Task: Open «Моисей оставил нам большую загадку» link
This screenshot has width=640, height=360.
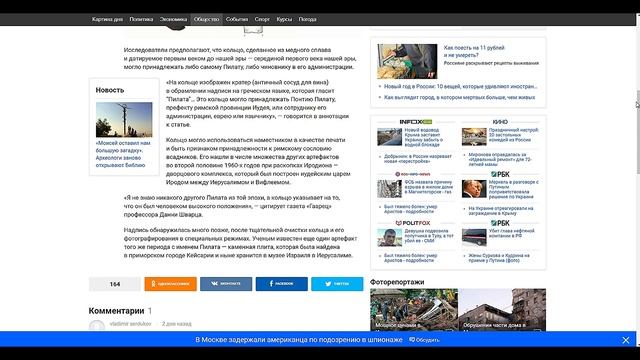Action: (x=123, y=154)
